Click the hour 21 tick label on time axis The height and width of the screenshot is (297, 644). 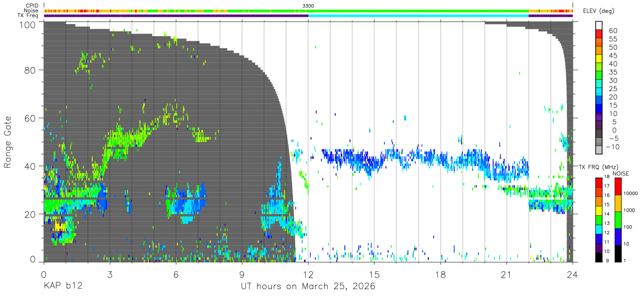(507, 274)
